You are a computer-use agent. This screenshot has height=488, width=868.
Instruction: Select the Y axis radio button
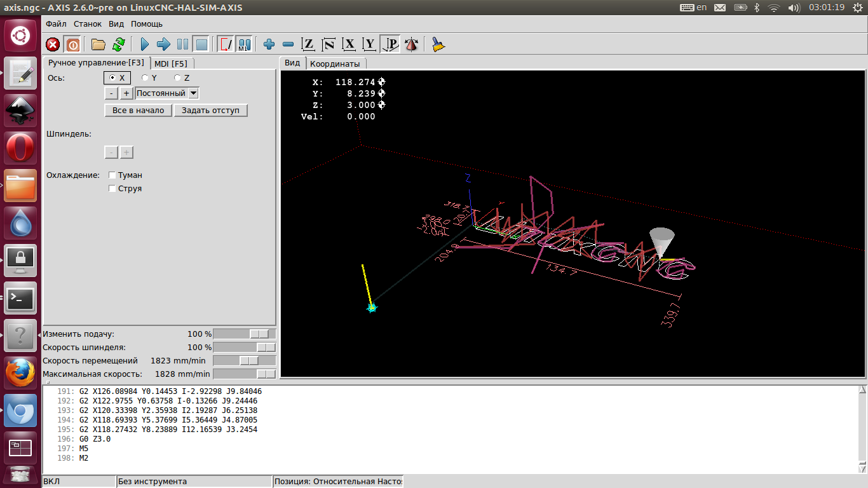(146, 78)
